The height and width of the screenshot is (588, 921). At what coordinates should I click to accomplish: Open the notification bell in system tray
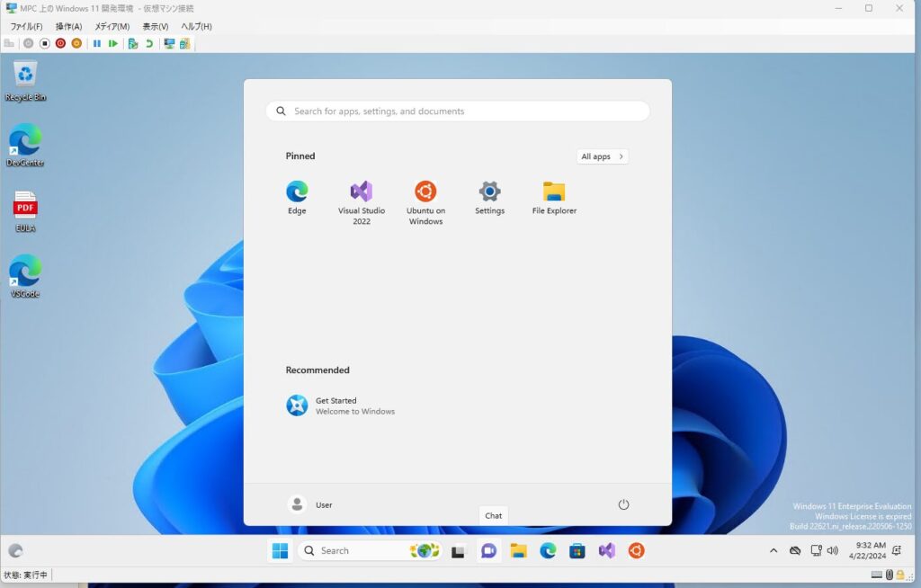point(897,551)
